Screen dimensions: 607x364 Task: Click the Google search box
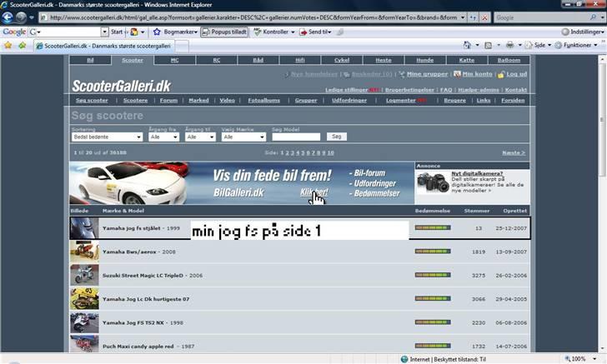click(542, 17)
